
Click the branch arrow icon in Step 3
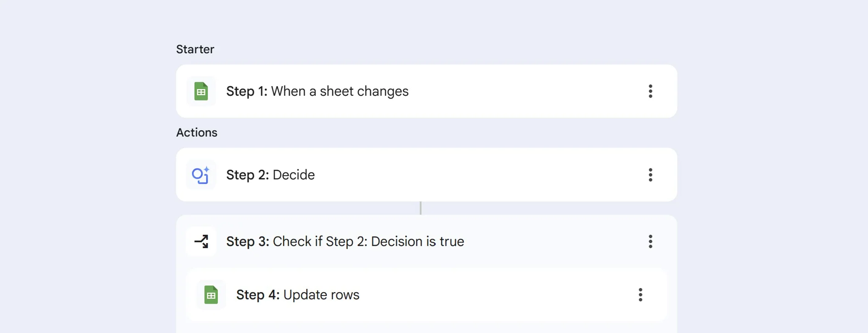[x=201, y=241]
